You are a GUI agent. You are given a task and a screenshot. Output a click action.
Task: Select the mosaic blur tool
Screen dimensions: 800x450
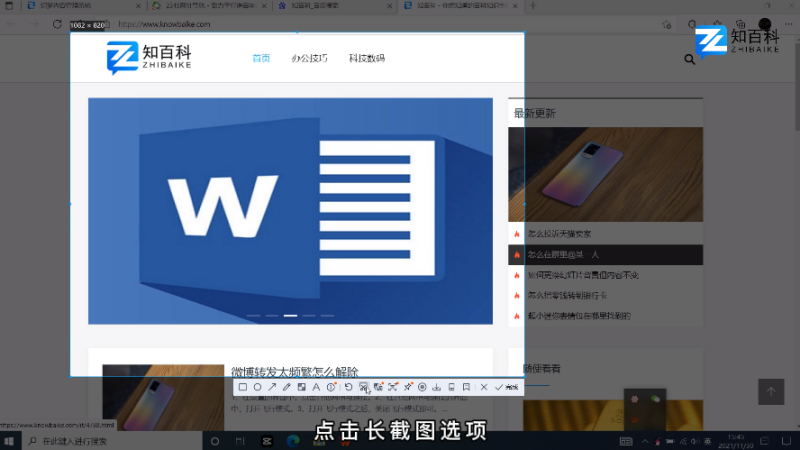302,387
